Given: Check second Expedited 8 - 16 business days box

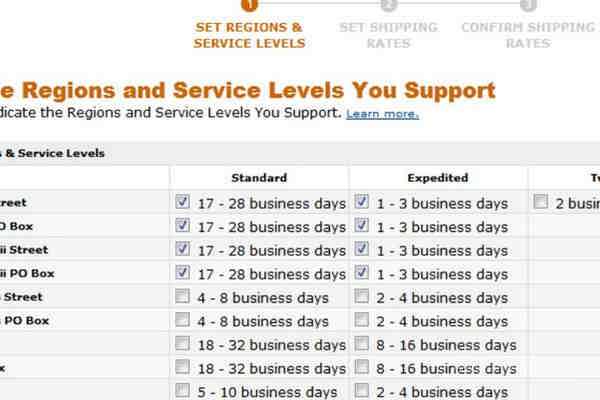Looking at the screenshot, I should [x=362, y=367].
